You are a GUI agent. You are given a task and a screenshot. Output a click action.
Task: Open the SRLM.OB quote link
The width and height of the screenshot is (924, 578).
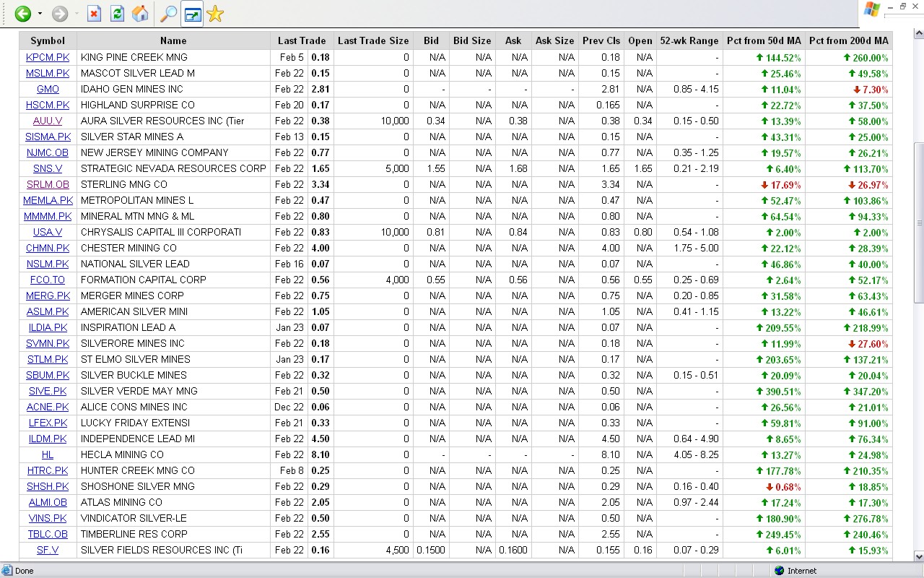[x=48, y=184]
